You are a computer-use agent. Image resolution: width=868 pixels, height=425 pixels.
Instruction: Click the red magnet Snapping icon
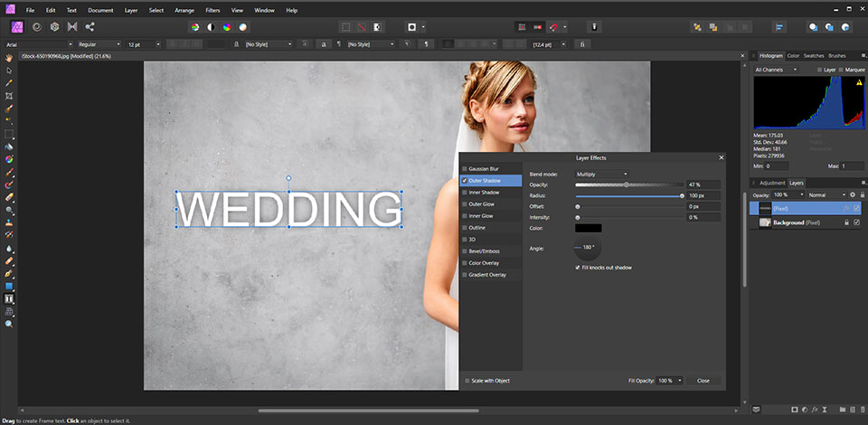point(553,26)
